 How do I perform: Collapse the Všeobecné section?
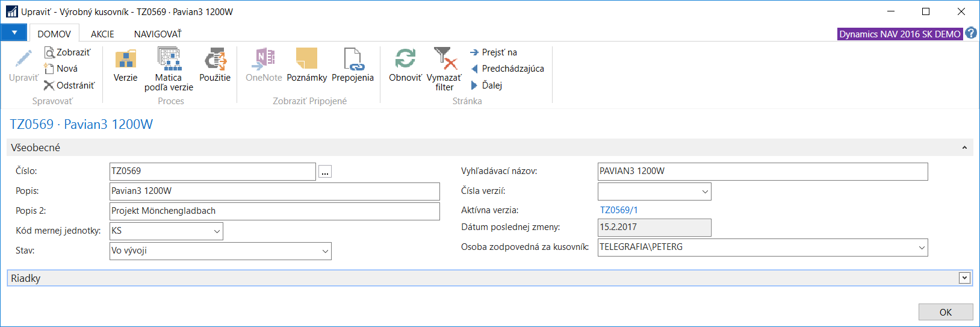point(964,148)
